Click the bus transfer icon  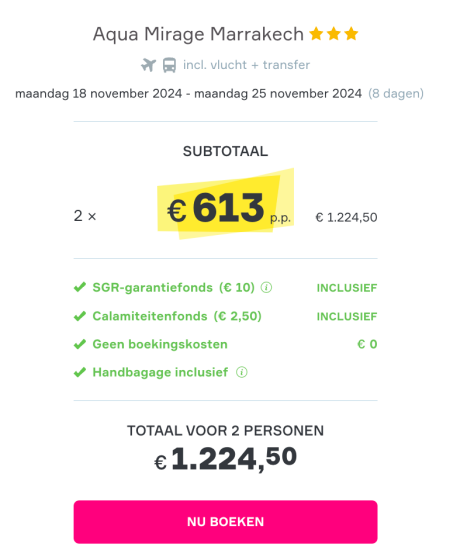(x=169, y=65)
